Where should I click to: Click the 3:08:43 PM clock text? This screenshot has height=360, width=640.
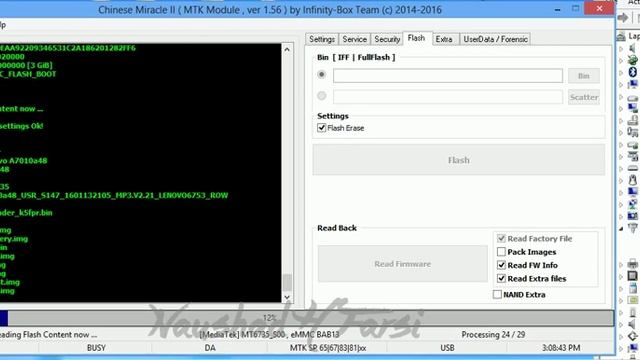(x=561, y=348)
